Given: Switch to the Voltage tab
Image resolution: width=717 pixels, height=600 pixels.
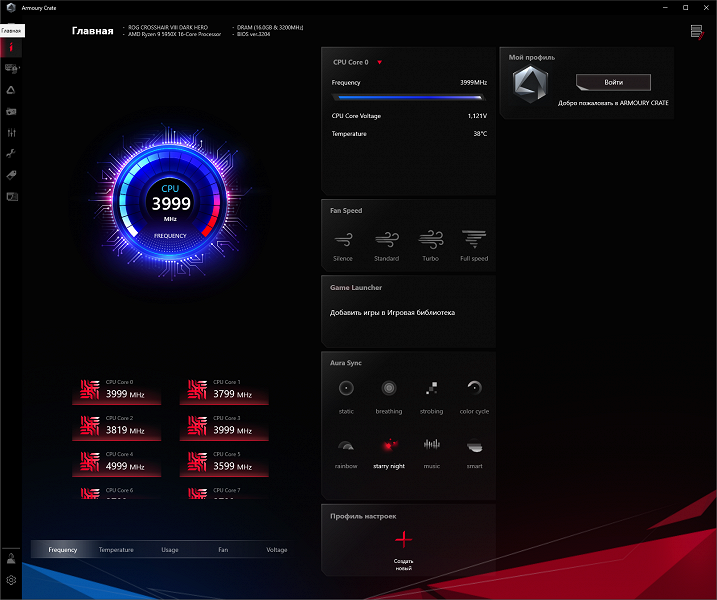Looking at the screenshot, I should point(277,550).
